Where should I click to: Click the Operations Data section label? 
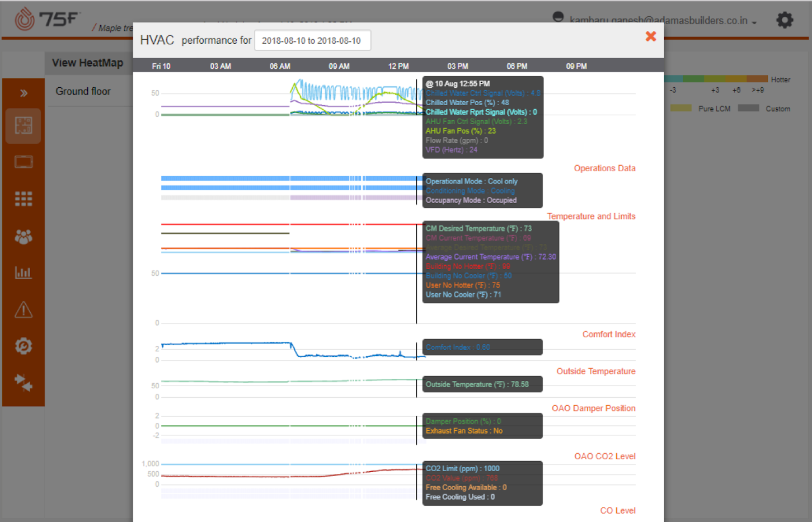click(x=604, y=168)
